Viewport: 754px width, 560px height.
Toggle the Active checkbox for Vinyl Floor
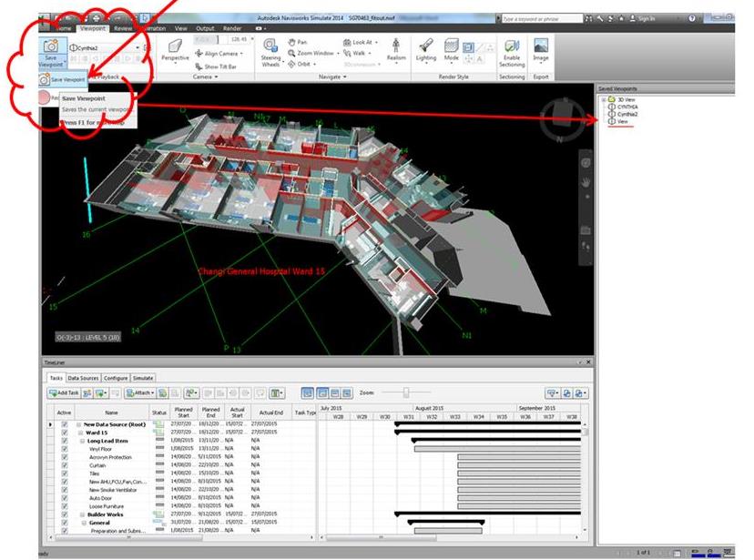(x=63, y=448)
